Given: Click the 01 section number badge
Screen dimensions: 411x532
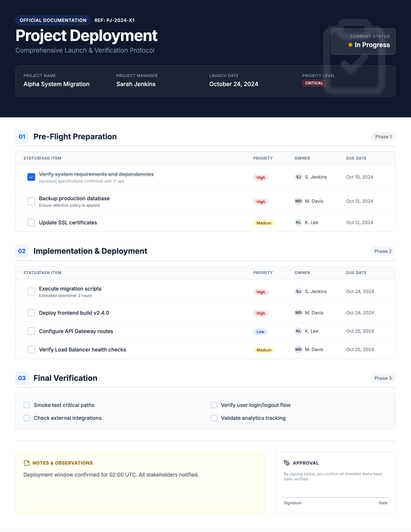Looking at the screenshot, I should (22, 137).
